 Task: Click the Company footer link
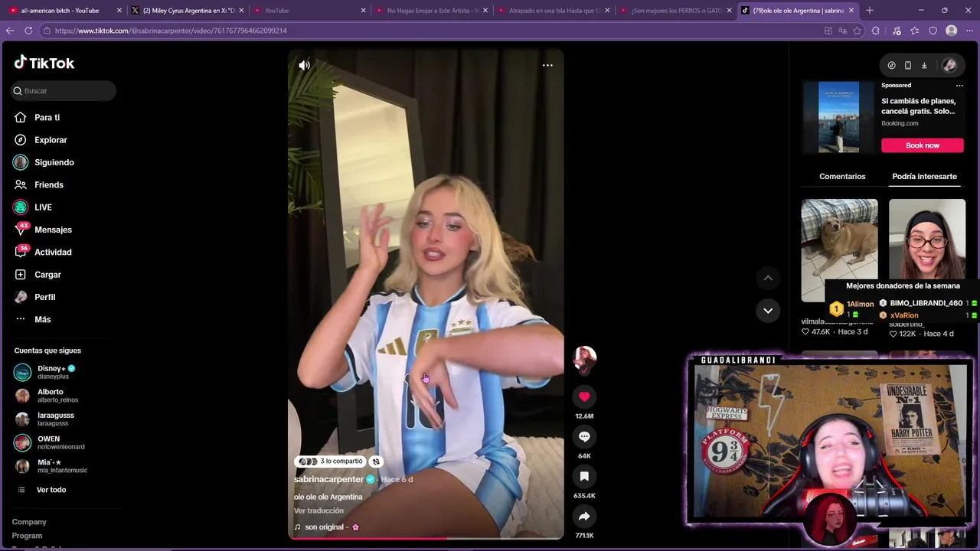[29, 522]
